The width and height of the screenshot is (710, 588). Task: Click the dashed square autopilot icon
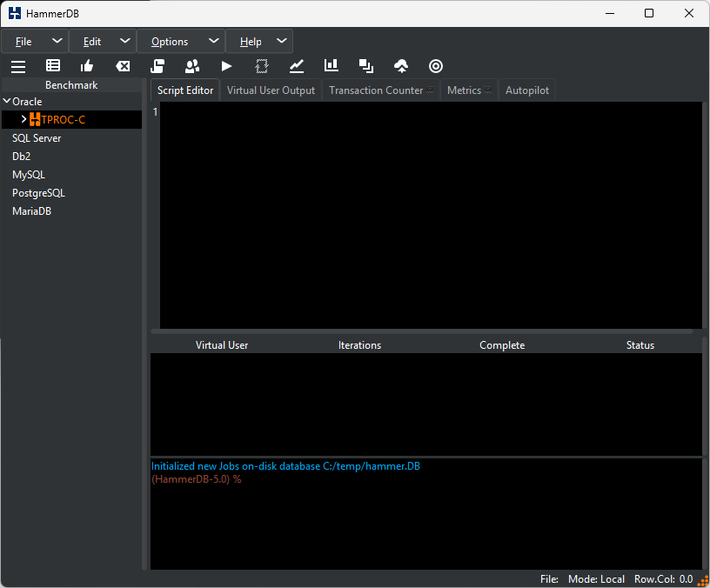pos(262,66)
